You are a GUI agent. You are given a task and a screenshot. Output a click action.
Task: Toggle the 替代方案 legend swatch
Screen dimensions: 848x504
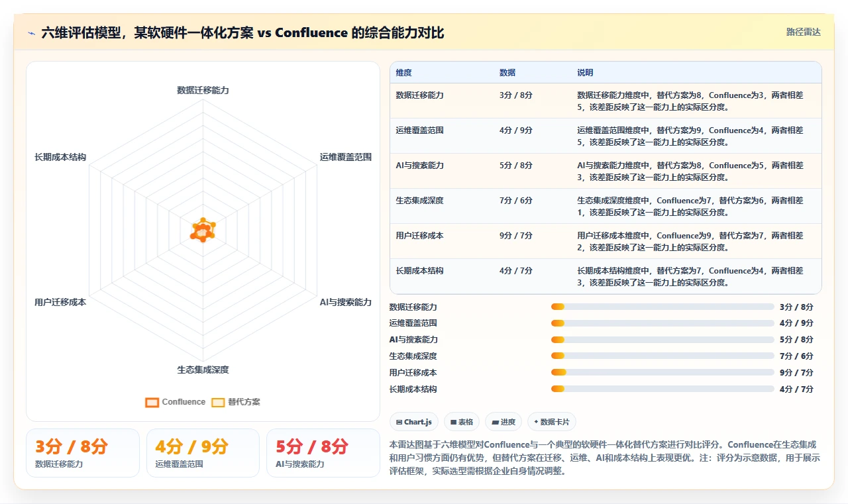(218, 402)
